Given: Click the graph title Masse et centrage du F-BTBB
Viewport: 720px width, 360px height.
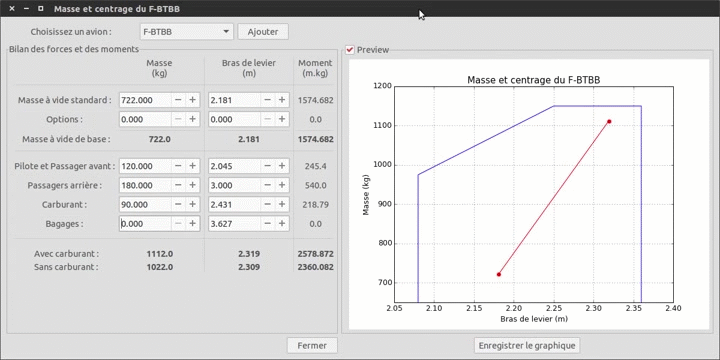Looking at the screenshot, I should (x=534, y=80).
